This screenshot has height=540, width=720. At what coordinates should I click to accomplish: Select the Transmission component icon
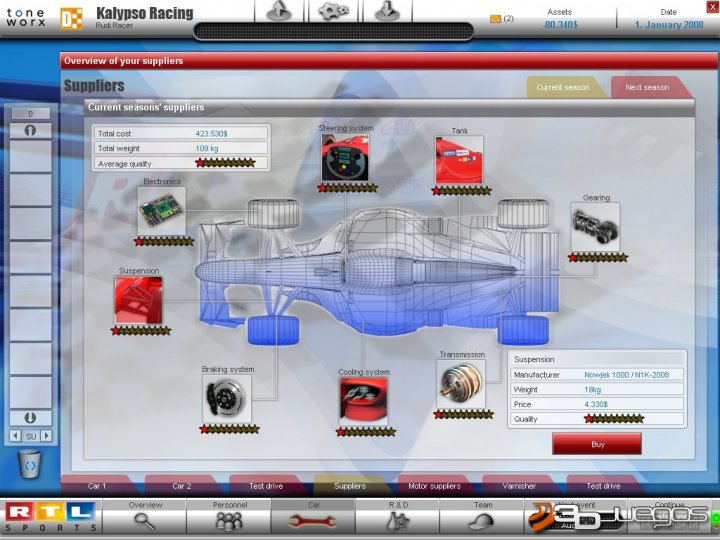pyautogui.click(x=460, y=385)
